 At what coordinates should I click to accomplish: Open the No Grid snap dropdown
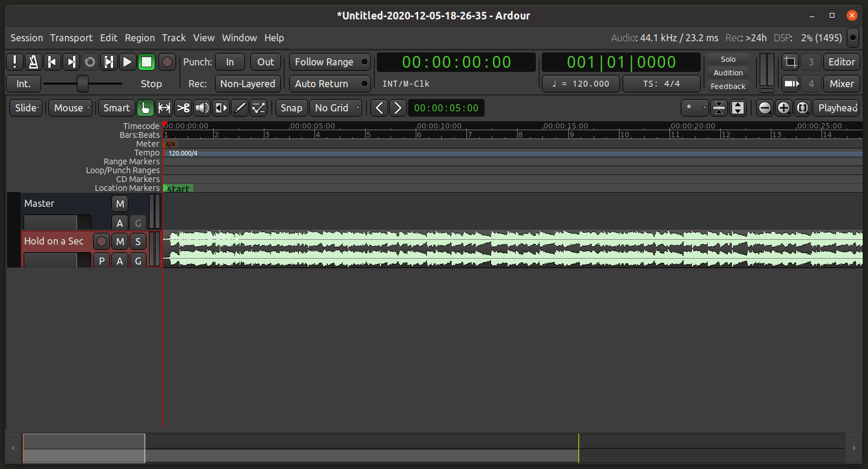(x=336, y=108)
